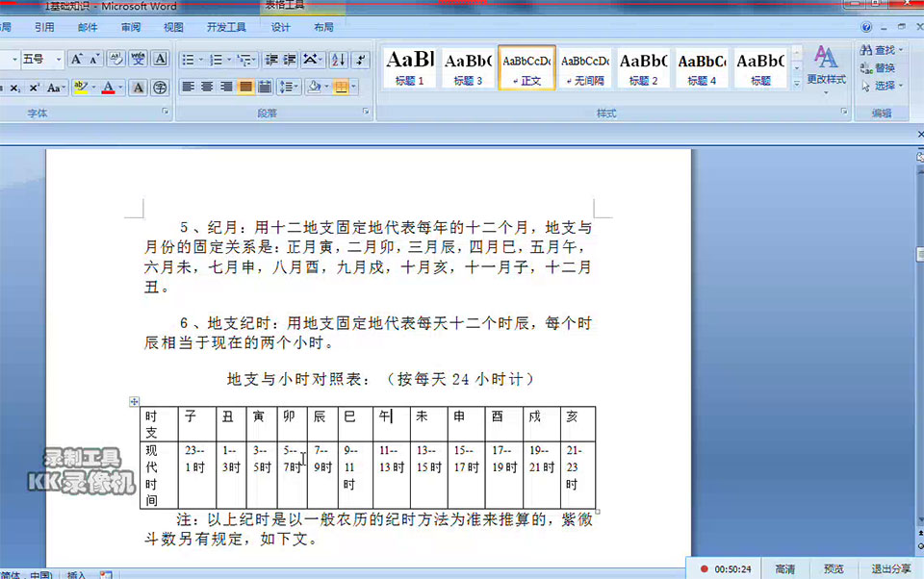
Task: Open 选择 select menu
Action: click(x=882, y=86)
